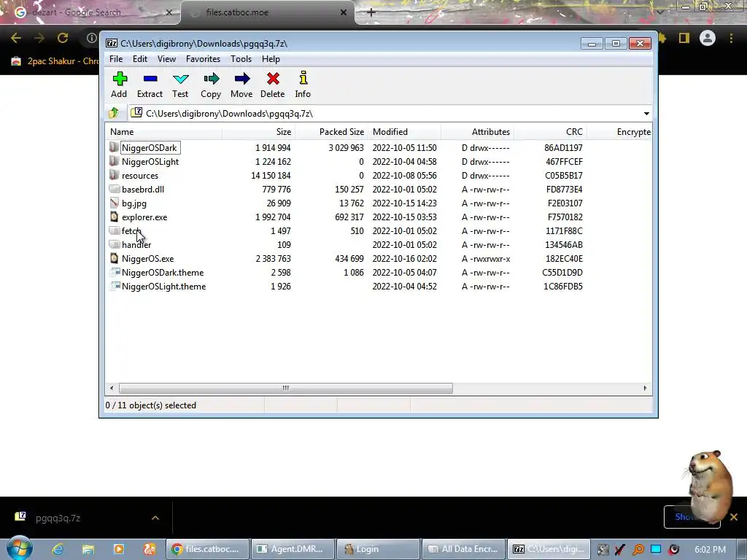Click the basebrd.dll file icon
Image resolution: width=747 pixels, height=560 pixels.
click(114, 189)
